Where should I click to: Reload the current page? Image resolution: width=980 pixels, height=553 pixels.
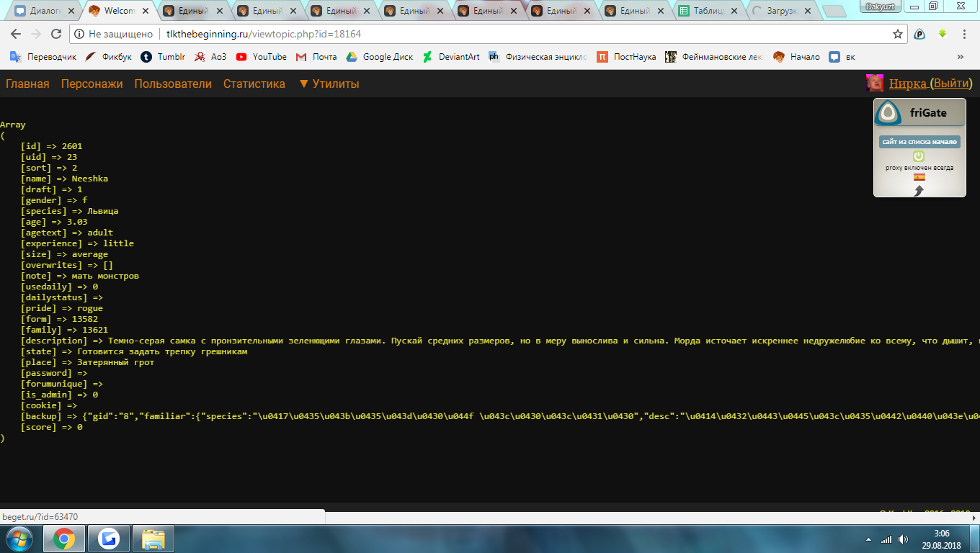click(56, 34)
